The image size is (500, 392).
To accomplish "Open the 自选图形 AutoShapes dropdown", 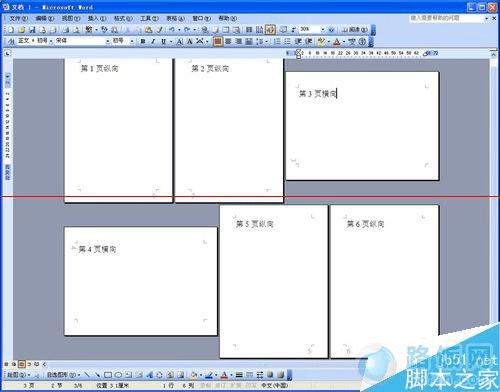I will coord(64,375).
